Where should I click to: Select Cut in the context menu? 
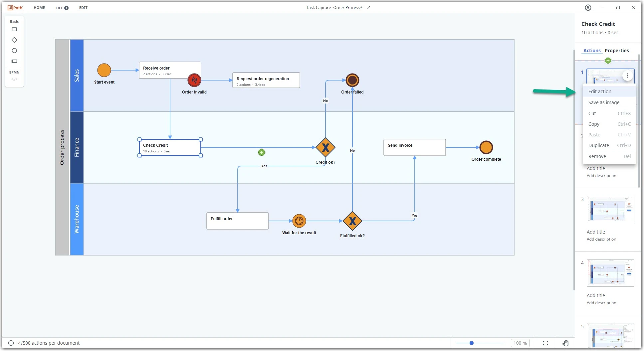609,113
